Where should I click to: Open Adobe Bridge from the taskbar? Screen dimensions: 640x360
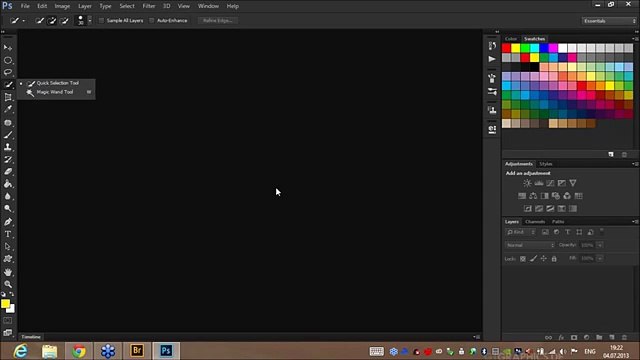click(137, 351)
